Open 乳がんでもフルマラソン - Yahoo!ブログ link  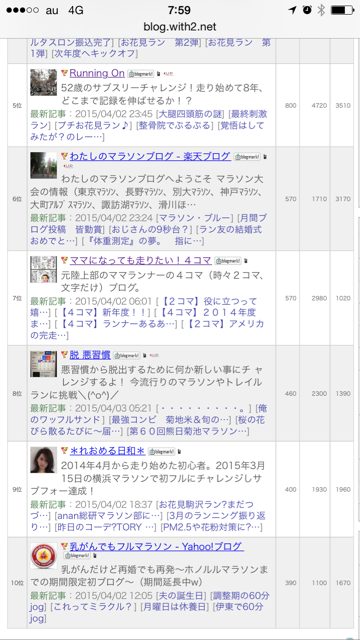coord(156,546)
